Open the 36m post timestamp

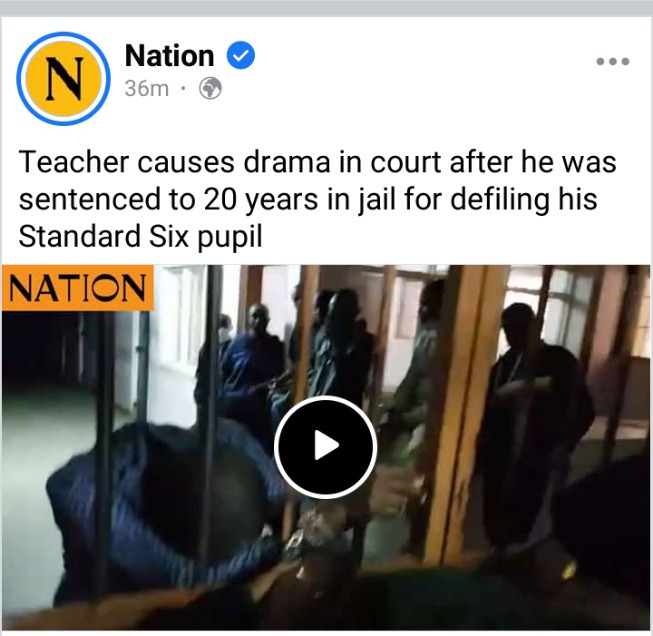coord(147,88)
